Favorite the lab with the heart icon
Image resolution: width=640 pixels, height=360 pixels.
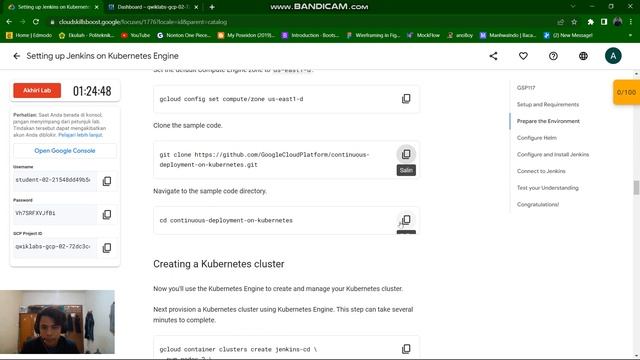[523, 56]
